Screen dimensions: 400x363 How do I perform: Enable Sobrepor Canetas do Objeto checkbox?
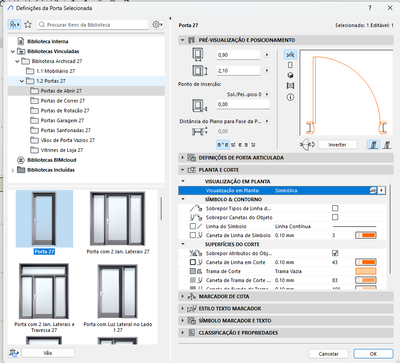pyautogui.click(x=335, y=217)
